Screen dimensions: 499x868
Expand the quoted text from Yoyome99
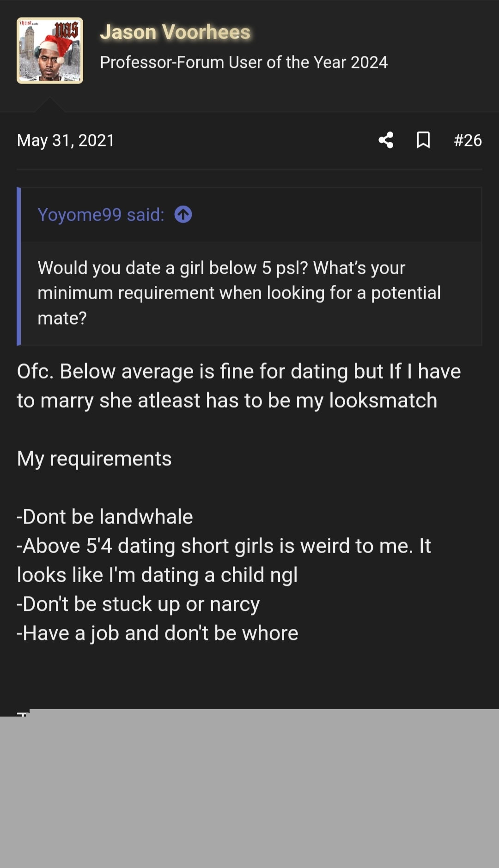(239, 293)
